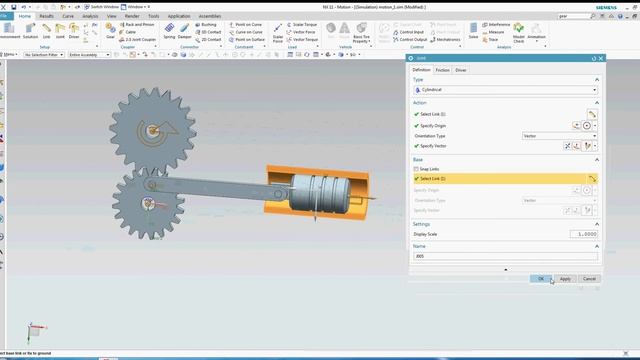Open the Basic Tire Property tool
640x360 pixels.
361,33
